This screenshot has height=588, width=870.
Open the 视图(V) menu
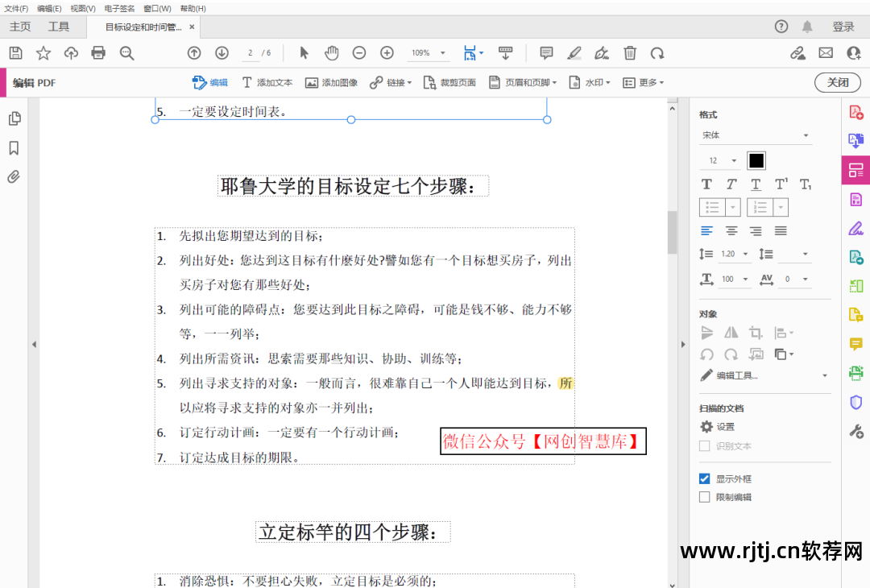(x=83, y=8)
